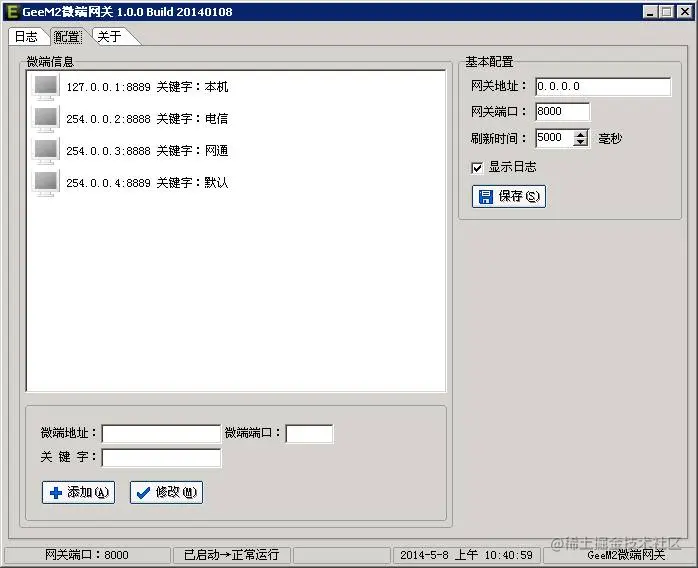Image resolution: width=698 pixels, height=568 pixels.
Task: Click the monitor icon for 254.0.0.3:8888
Action: point(46,151)
